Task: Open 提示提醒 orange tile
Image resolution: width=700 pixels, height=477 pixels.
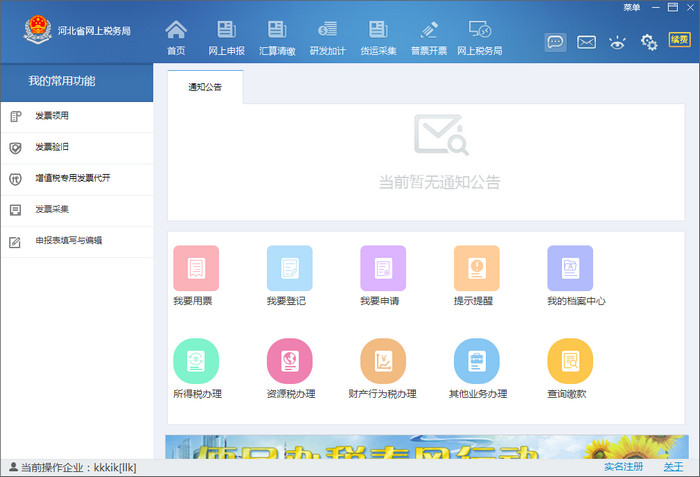Action: [476, 268]
